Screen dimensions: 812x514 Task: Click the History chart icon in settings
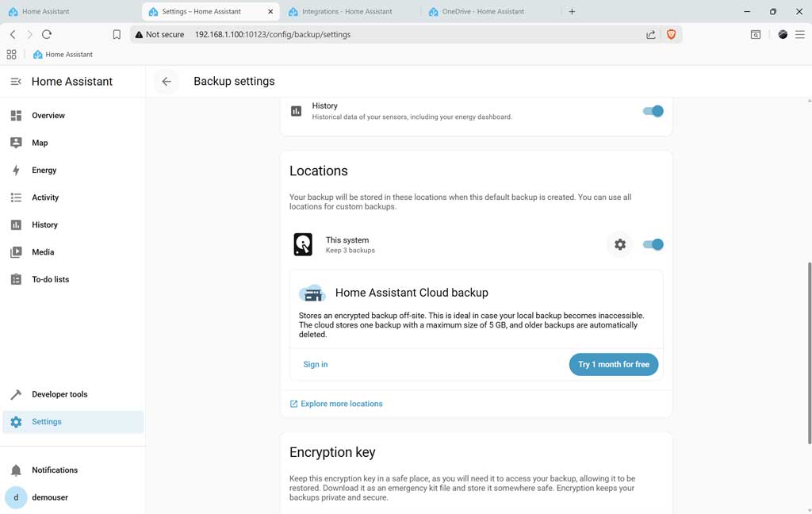pos(297,111)
